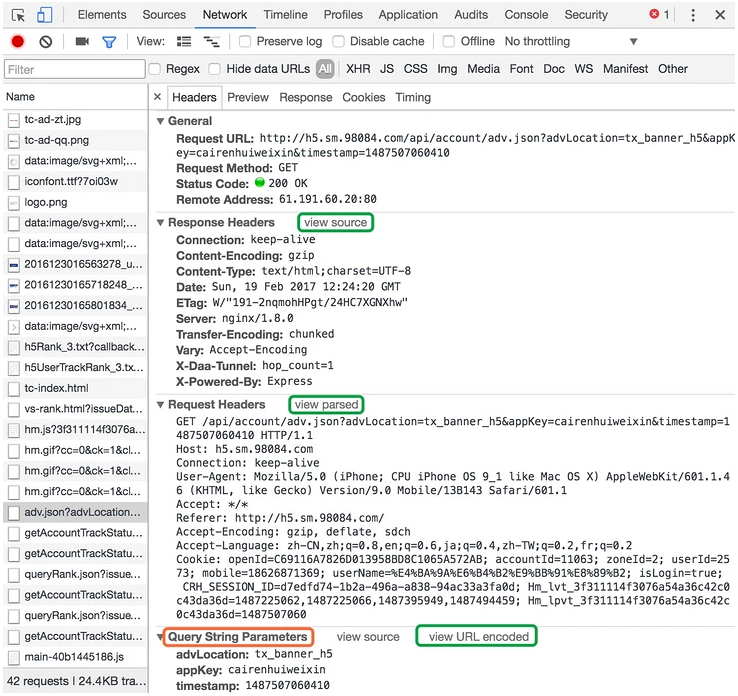The height and width of the screenshot is (696, 738).
Task: Click the red record network log button
Action: 18,42
